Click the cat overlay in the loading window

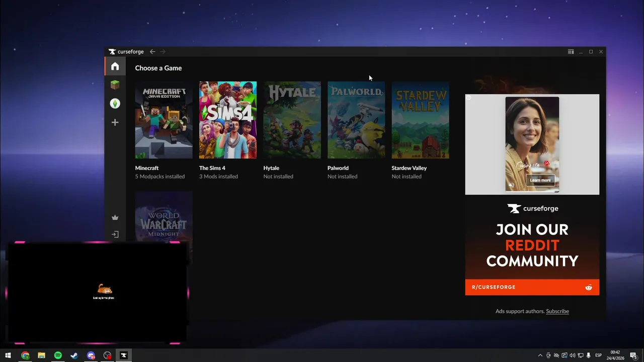(x=104, y=289)
